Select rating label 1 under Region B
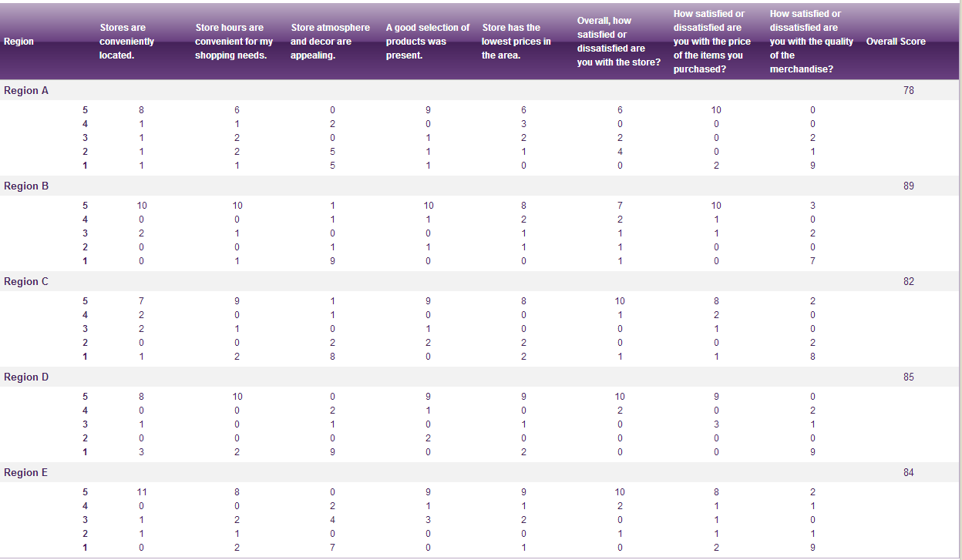 pyautogui.click(x=85, y=261)
